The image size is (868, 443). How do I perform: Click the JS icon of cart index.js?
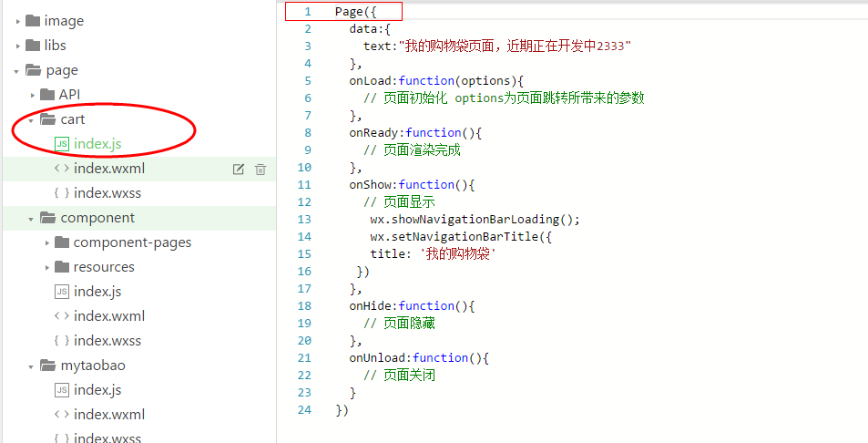coord(62,144)
